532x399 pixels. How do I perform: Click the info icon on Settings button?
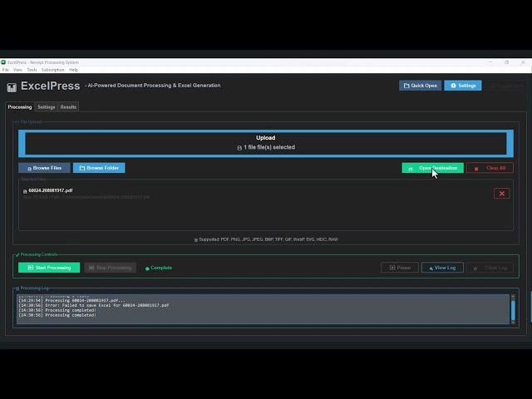click(453, 86)
